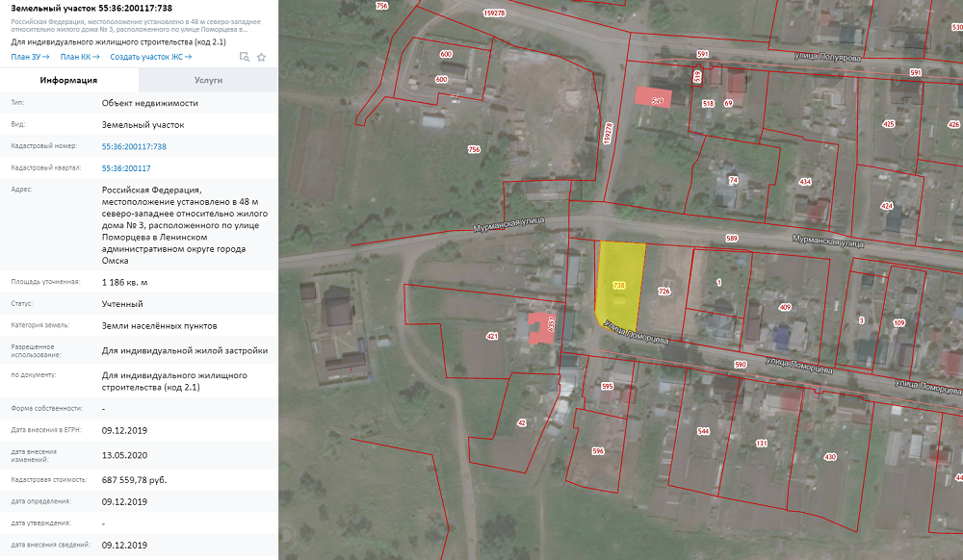Image resolution: width=963 pixels, height=560 pixels.
Task: Select parcel 74 on the map
Action: click(733, 181)
